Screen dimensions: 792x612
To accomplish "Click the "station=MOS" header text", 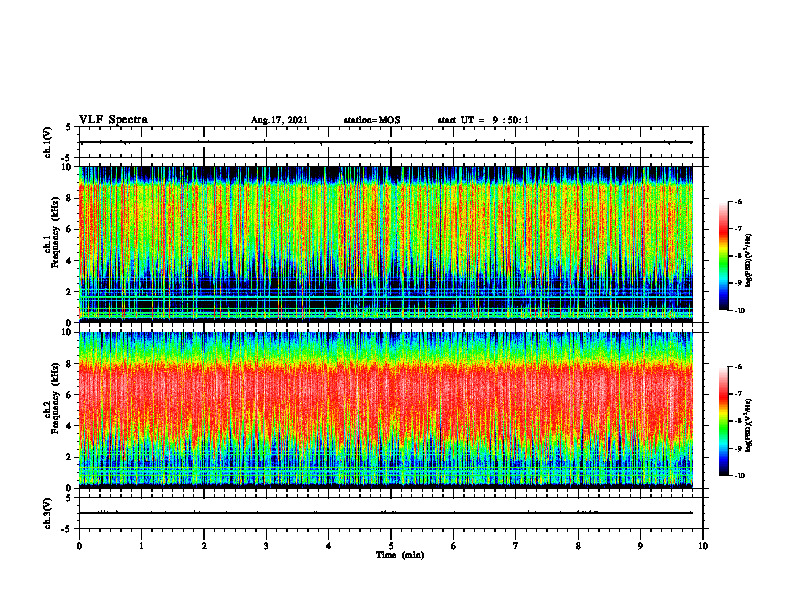I will (372, 120).
